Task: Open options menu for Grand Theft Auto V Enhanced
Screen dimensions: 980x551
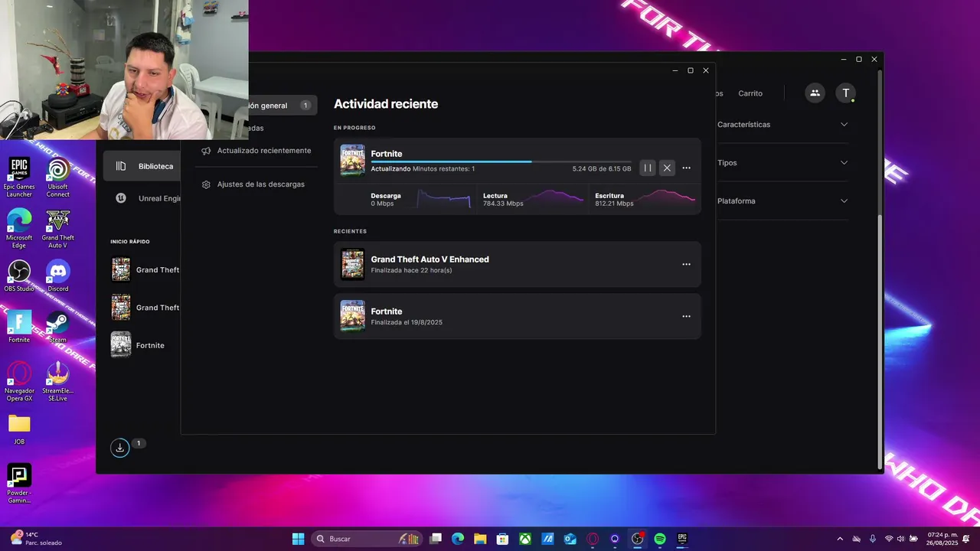Action: [x=686, y=264]
